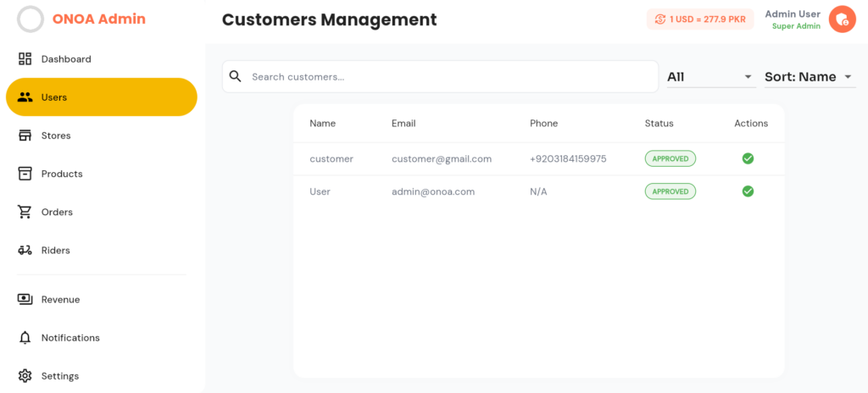The height and width of the screenshot is (393, 868).
Task: Open the Products menu item
Action: (102, 174)
